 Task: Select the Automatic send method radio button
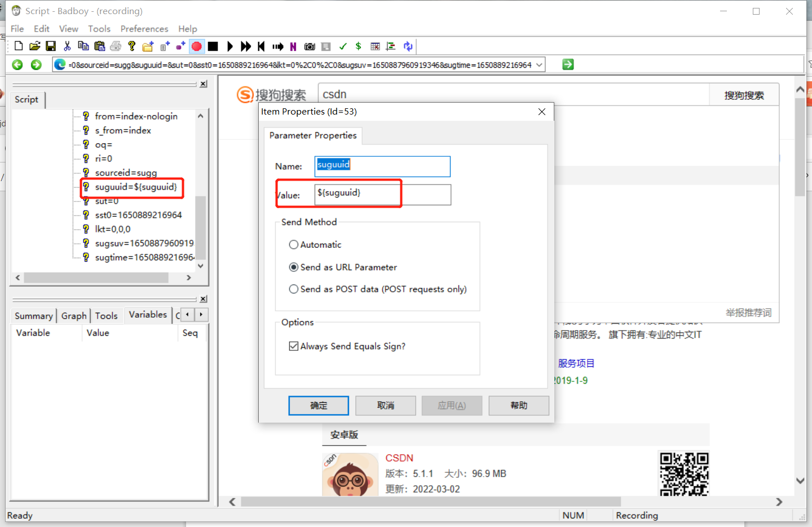tap(293, 244)
